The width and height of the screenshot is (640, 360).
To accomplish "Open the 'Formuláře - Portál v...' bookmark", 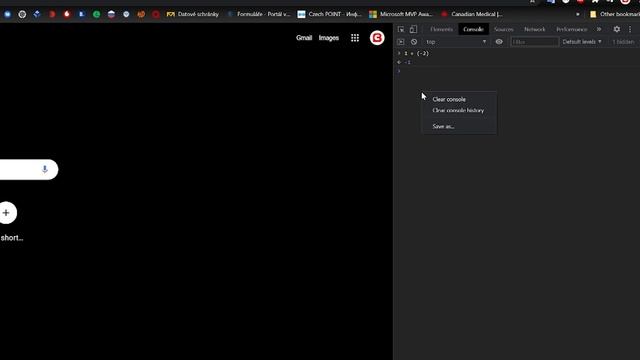I will pyautogui.click(x=259, y=14).
